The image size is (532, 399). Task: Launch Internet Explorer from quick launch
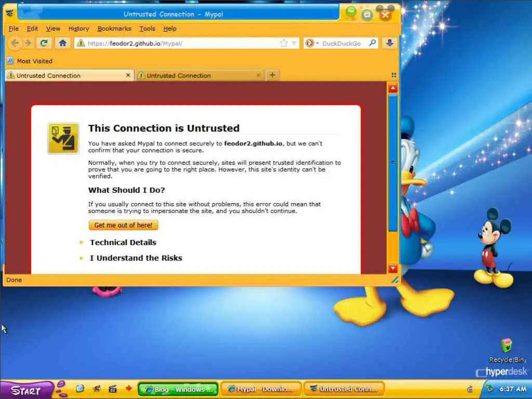[79, 389]
